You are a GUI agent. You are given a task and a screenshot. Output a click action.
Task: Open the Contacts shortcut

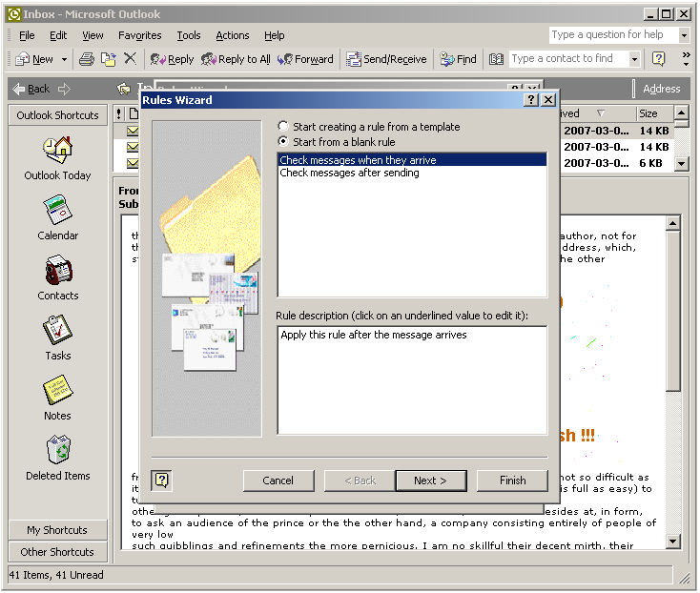coord(57,278)
